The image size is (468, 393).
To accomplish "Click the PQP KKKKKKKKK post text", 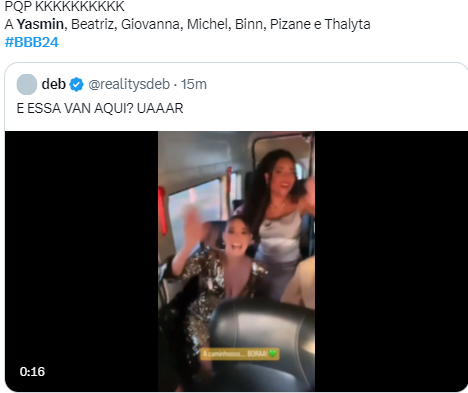I will coord(65,6).
